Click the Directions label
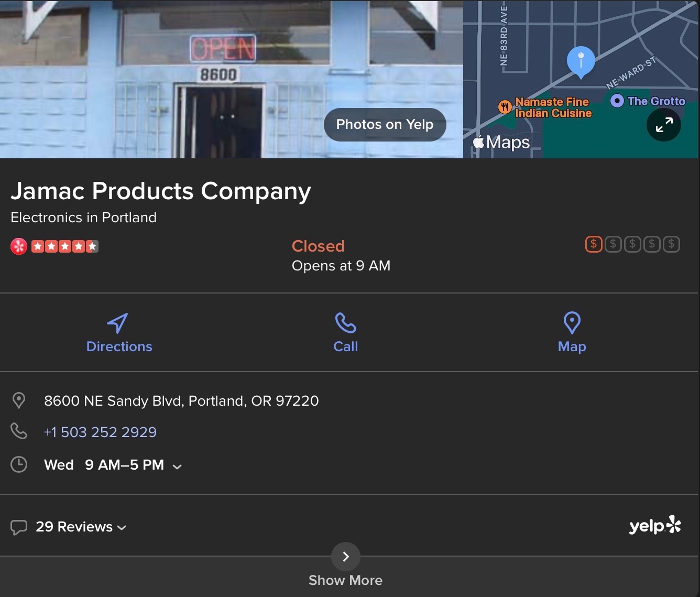This screenshot has width=700, height=597. pyautogui.click(x=119, y=346)
